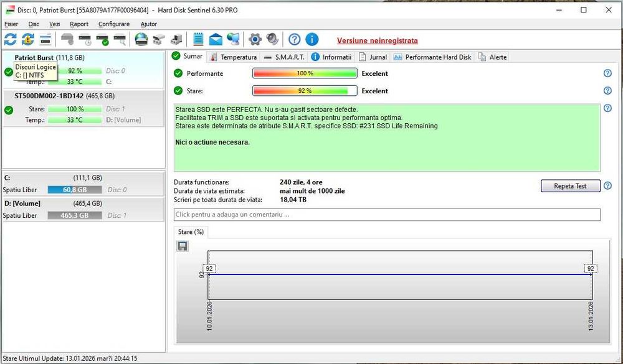Image resolution: width=623 pixels, height=364 pixels.
Task: Open settings via the gear icon
Action: pyautogui.click(x=255, y=39)
